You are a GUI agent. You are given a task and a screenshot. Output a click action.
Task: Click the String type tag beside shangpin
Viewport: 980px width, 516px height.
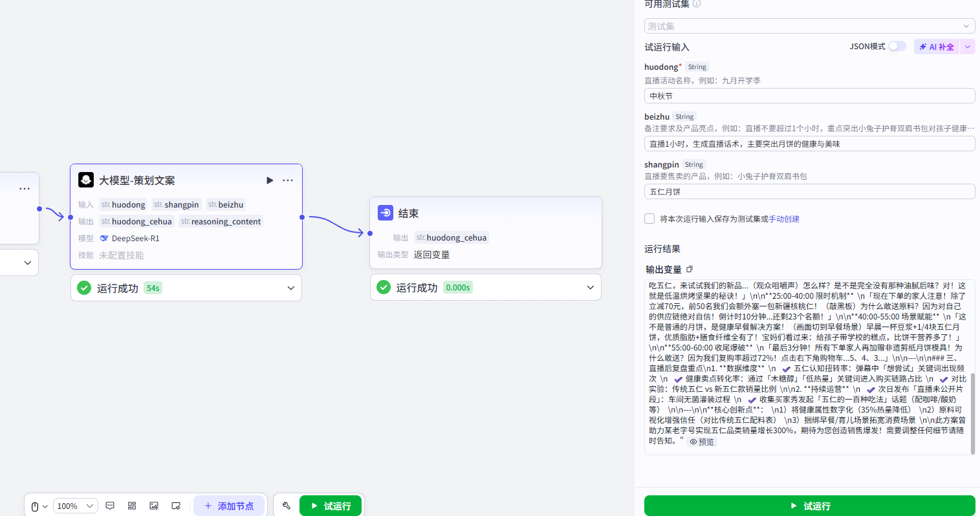click(x=694, y=164)
